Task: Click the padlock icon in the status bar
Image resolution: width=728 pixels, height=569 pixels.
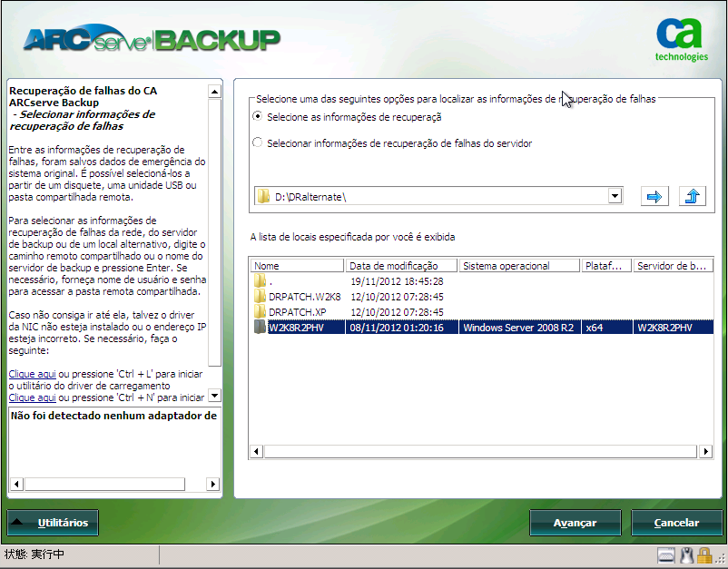Action: pos(704,555)
